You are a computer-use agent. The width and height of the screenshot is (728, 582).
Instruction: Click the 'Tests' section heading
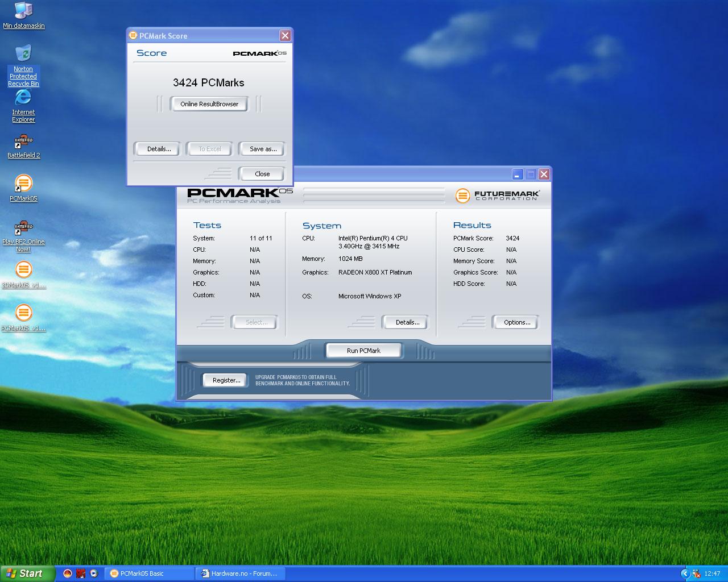coord(207,225)
